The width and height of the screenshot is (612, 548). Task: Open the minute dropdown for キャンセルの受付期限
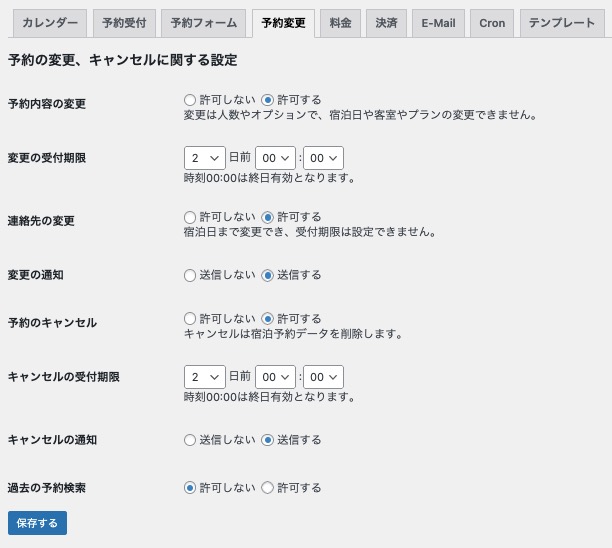[323, 377]
